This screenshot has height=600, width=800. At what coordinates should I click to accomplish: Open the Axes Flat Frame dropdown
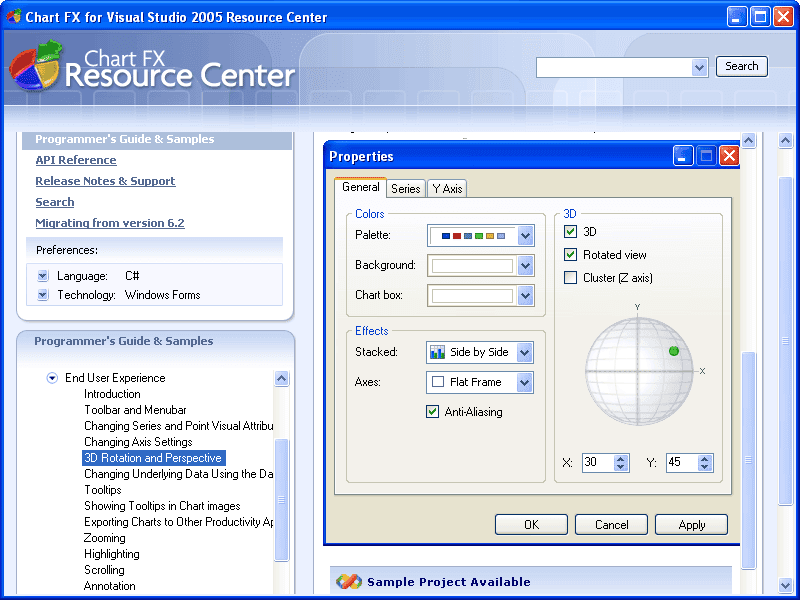524,383
